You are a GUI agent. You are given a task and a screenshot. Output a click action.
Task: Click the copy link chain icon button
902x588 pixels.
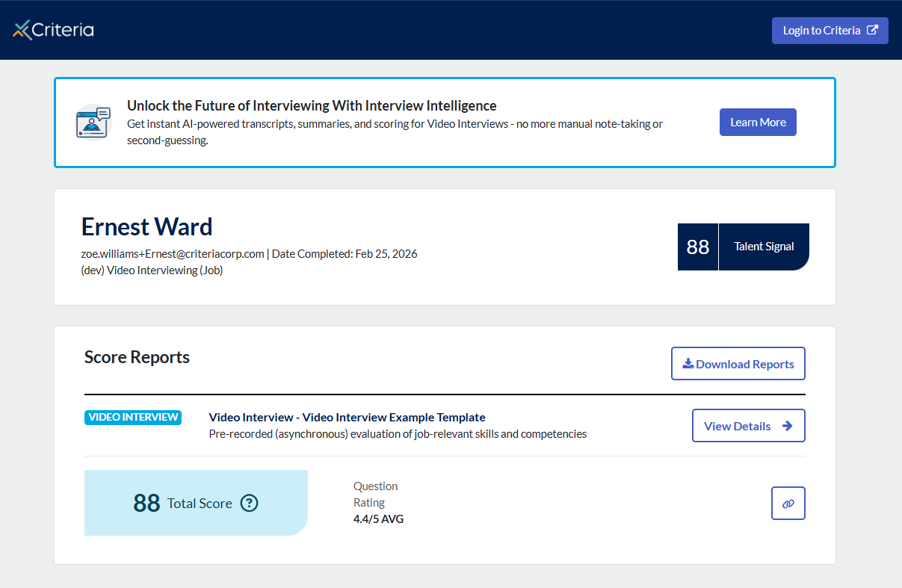(x=788, y=504)
